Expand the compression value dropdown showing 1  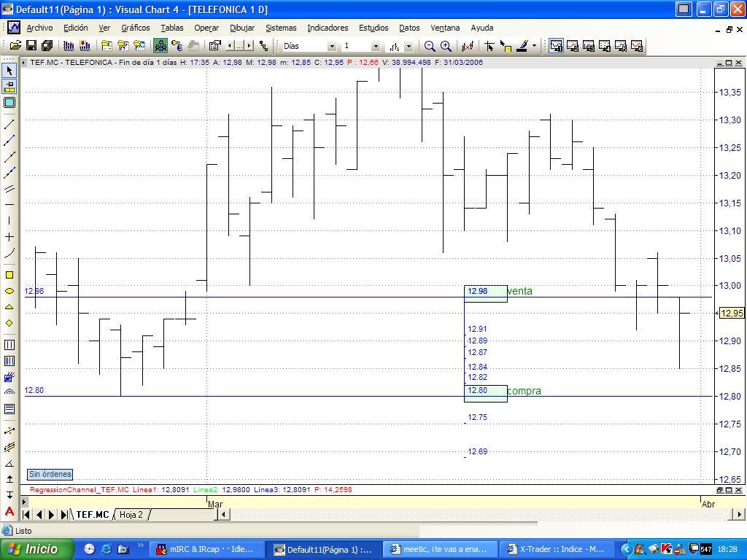click(x=376, y=46)
